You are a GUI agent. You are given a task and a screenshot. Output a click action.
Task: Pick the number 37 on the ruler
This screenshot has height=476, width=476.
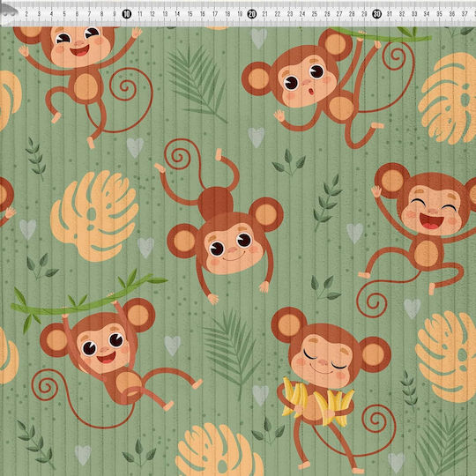click(465, 14)
